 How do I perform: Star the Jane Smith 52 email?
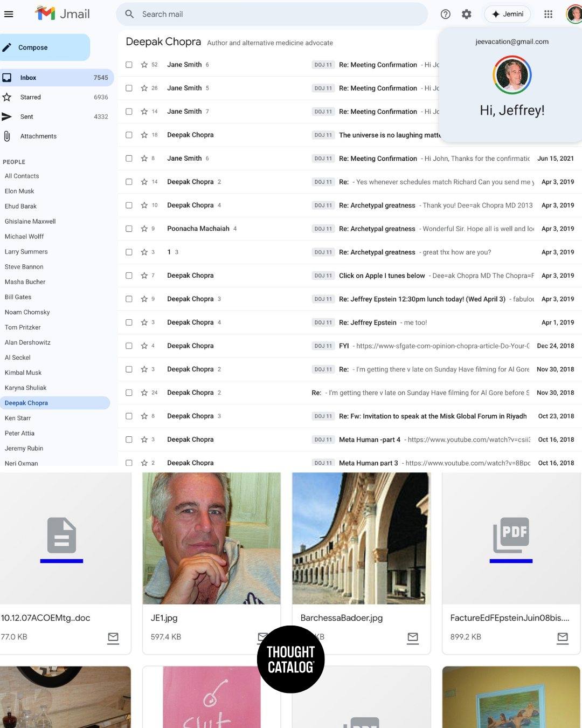tap(144, 65)
